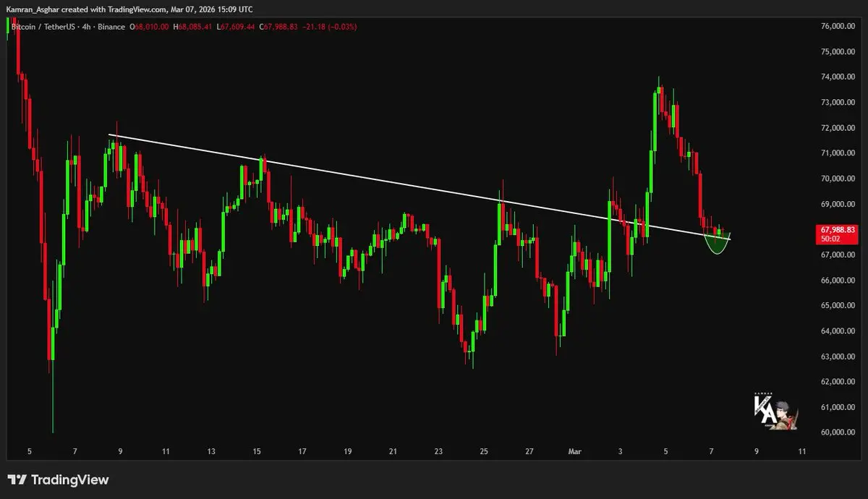The image size is (868, 499).
Task: Select the white descending trendline drawing
Action: (420, 187)
